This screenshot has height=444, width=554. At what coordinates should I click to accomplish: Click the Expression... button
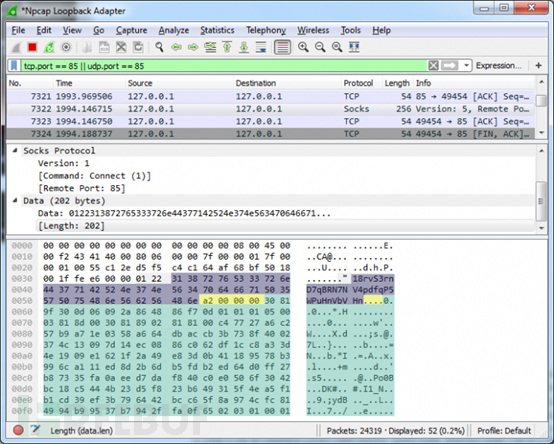499,66
